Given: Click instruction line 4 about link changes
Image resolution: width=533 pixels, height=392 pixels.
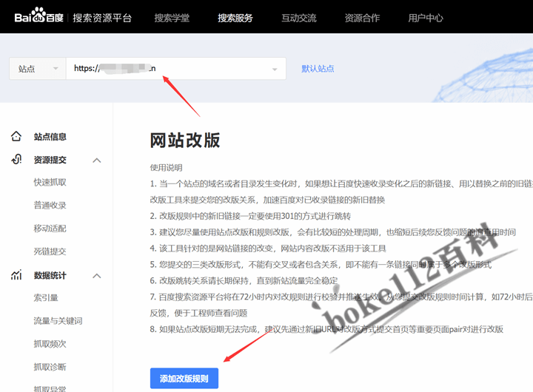Looking at the screenshot, I should tap(268, 249).
